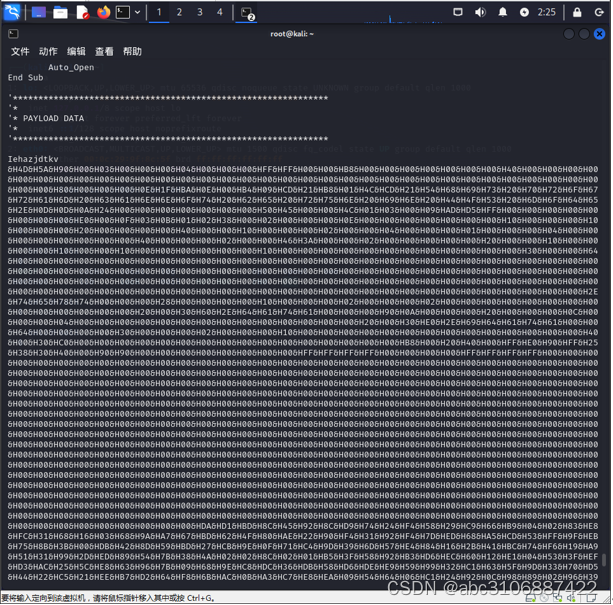Lock the screen with the padlock icon

(x=577, y=13)
